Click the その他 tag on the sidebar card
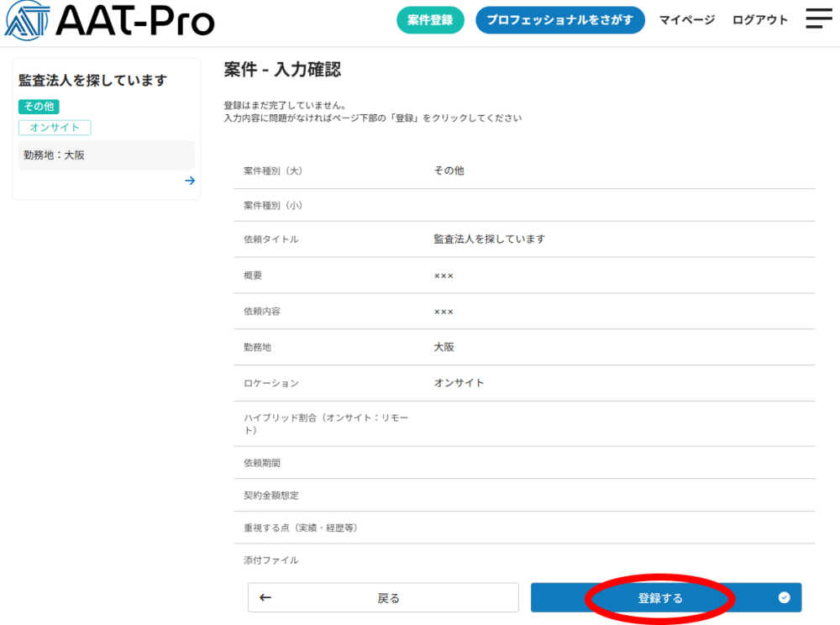 39,107
